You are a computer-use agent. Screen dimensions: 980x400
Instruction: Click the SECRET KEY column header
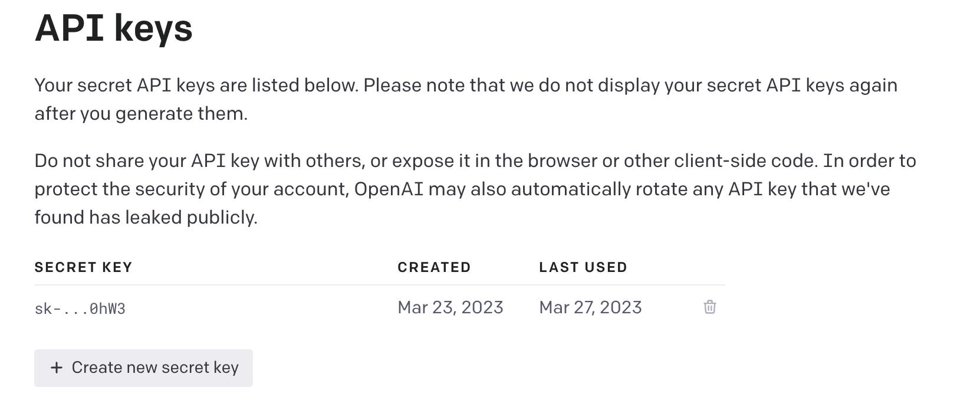[x=83, y=267]
